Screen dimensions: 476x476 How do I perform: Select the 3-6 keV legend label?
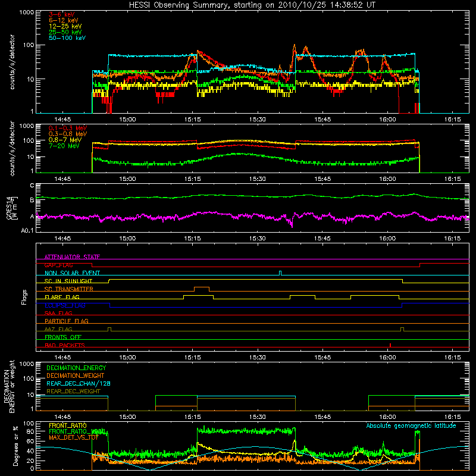[62, 14]
